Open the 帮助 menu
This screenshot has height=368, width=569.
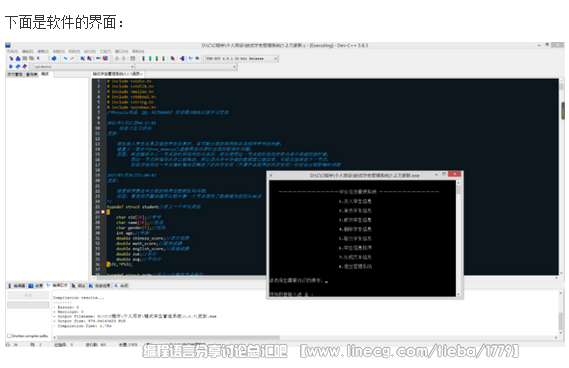pos(138,52)
